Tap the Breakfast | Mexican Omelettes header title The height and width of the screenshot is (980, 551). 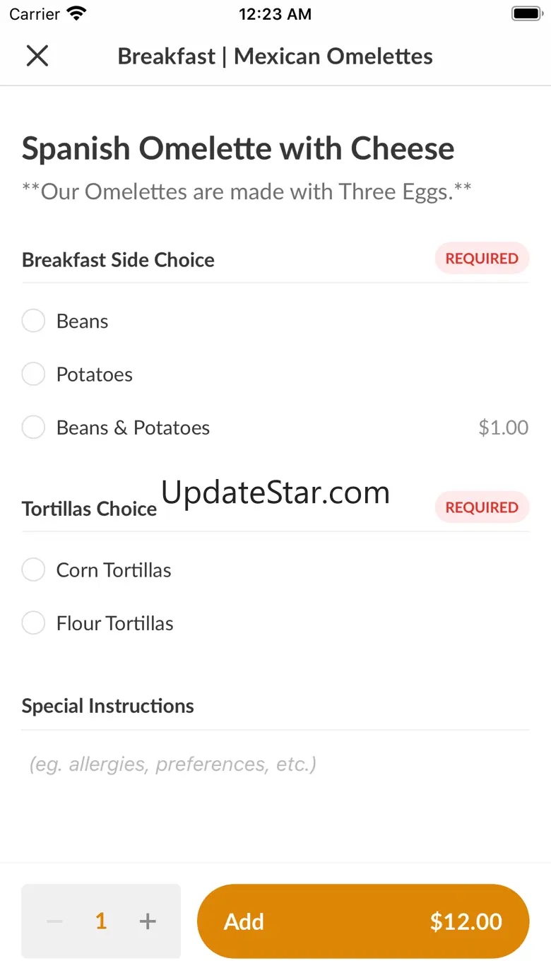275,56
